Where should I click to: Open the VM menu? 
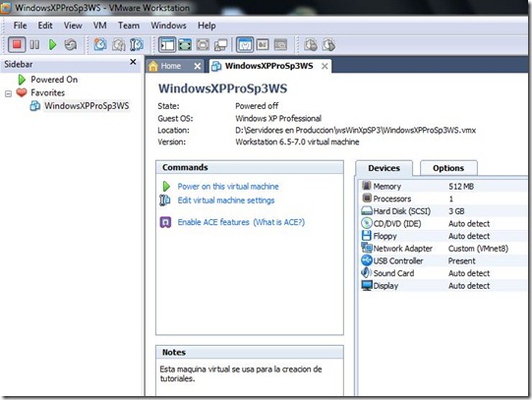click(99, 26)
